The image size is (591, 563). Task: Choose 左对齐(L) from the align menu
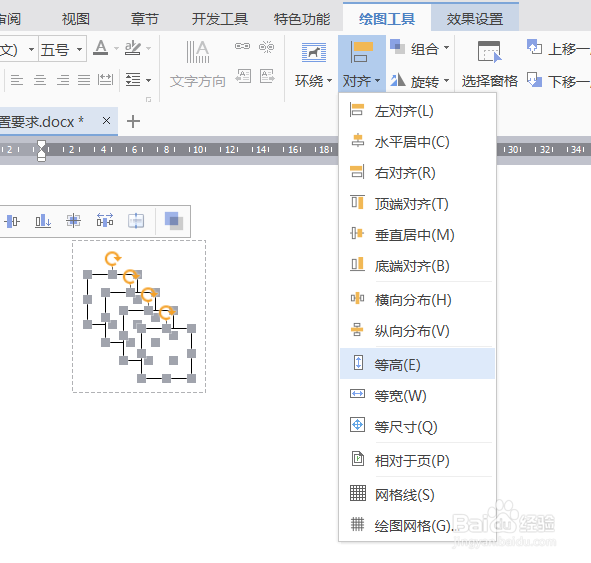click(x=417, y=111)
